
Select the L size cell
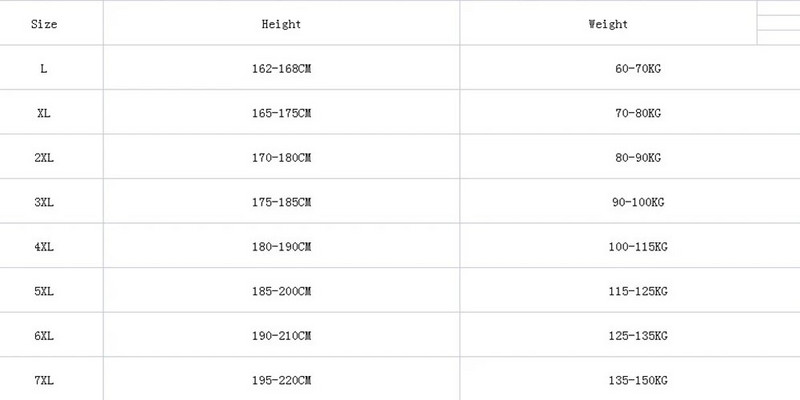click(44, 69)
